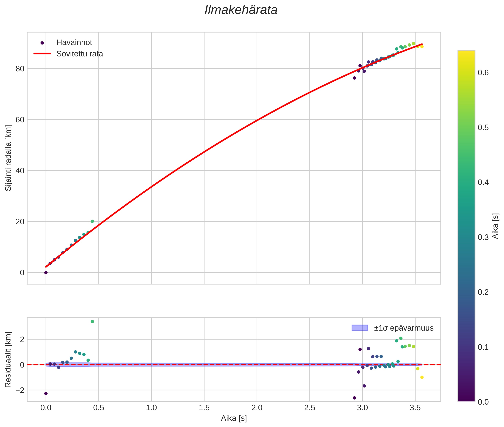Click the colorbar at the 0.6 tick
The image size is (504, 427).
click(466, 73)
